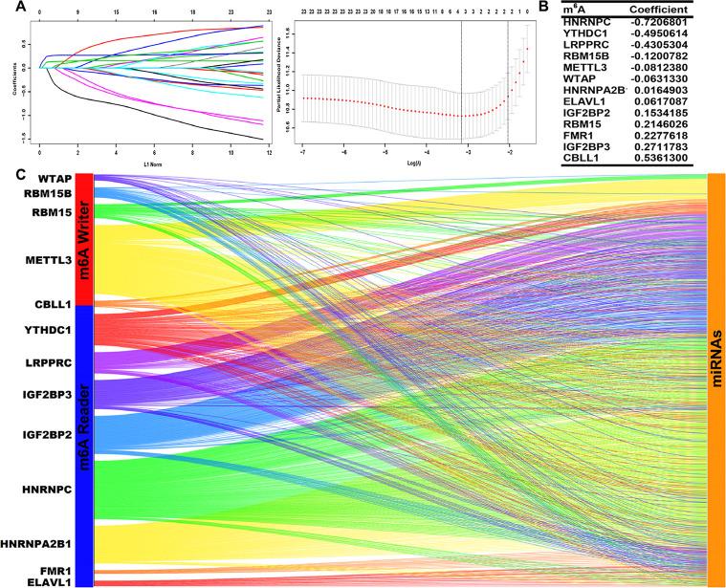The image size is (726, 588).
Task: Click the Coefficient column header
Action: coord(658,10)
